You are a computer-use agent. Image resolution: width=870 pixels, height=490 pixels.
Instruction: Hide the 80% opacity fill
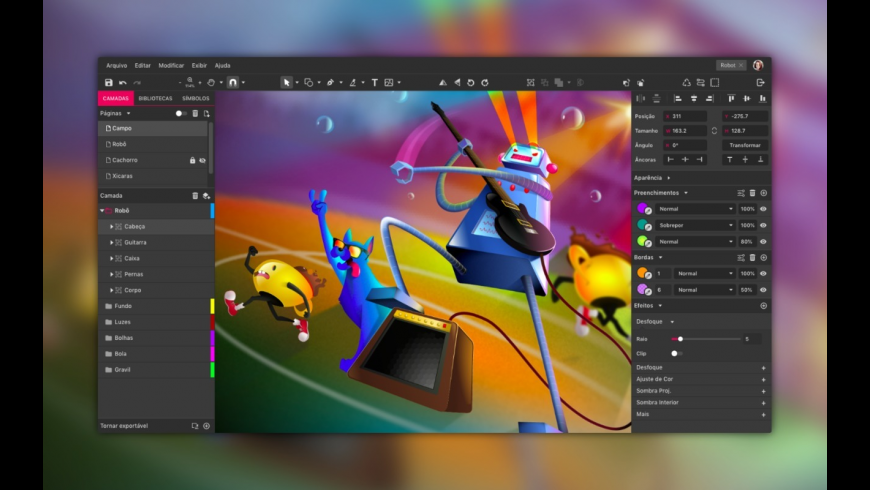pos(763,242)
